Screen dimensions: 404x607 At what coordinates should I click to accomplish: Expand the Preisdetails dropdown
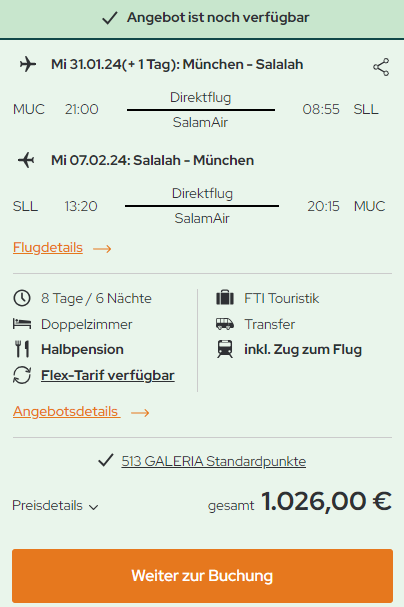pos(55,506)
